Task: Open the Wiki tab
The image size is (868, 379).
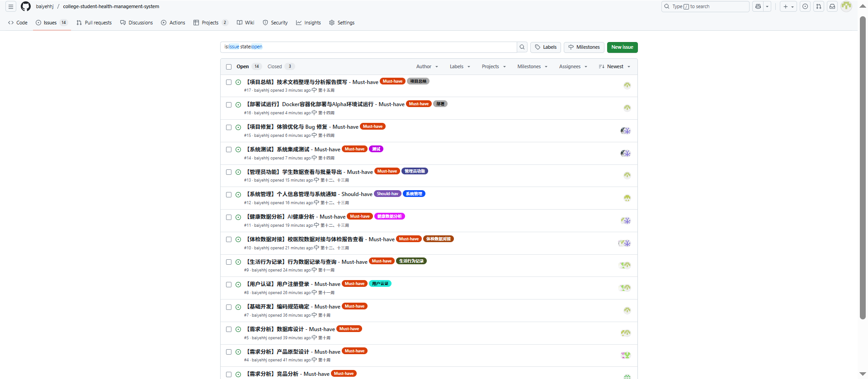Action: click(x=245, y=23)
